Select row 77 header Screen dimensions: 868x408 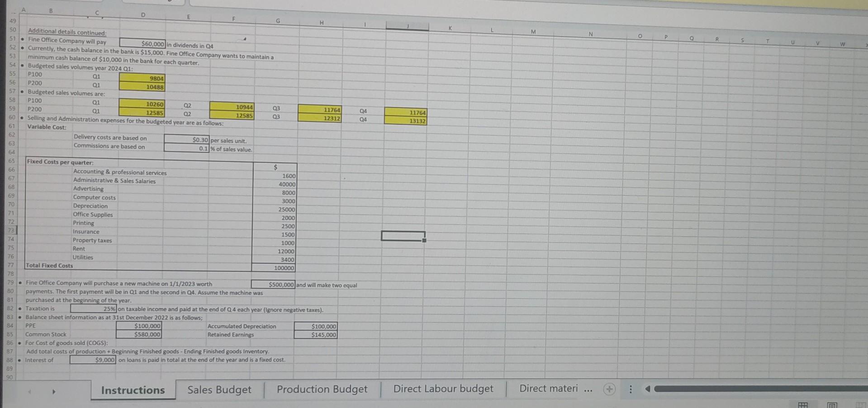(x=11, y=265)
